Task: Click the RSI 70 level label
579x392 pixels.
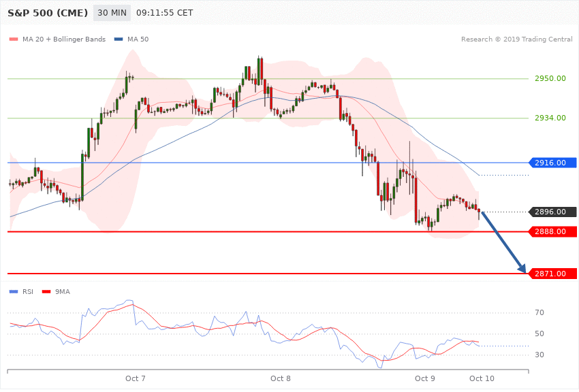Action: 539,312
